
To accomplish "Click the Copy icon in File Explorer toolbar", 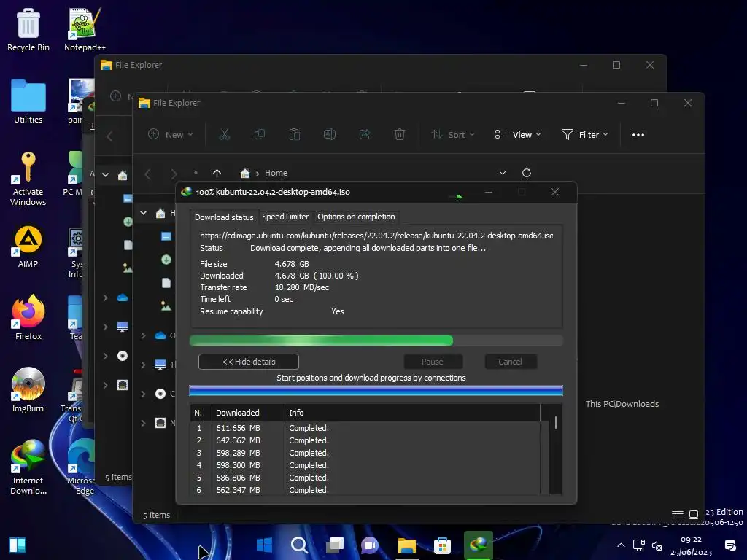I will 260,135.
